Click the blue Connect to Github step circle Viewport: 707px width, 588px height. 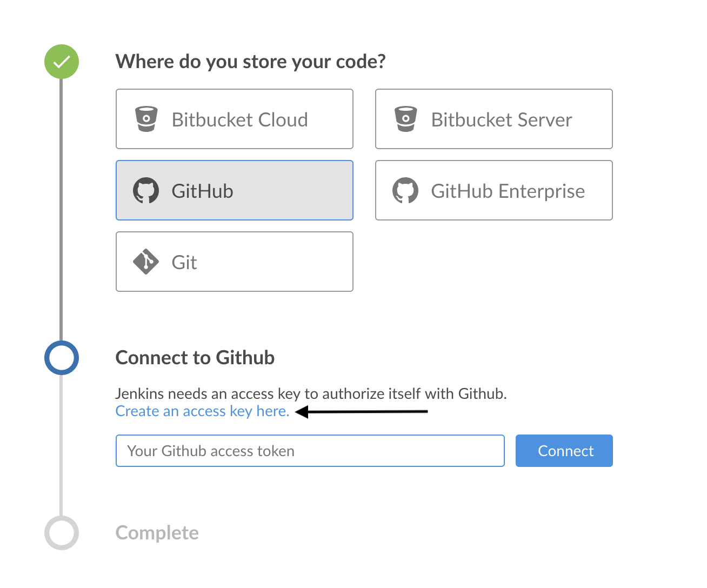62,358
